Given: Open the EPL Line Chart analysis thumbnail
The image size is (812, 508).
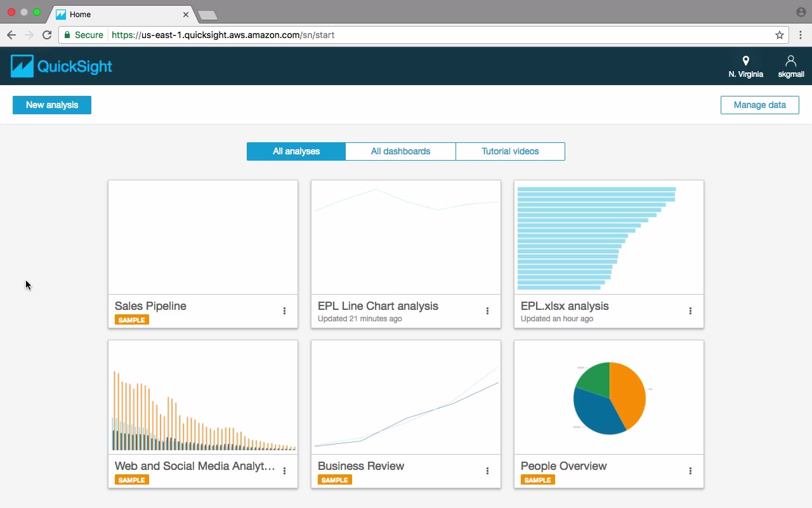Looking at the screenshot, I should 406,237.
